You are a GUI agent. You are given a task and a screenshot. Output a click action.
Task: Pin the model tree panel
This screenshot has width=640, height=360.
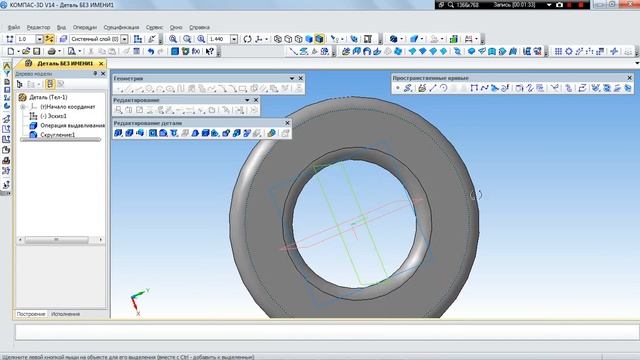point(95,74)
